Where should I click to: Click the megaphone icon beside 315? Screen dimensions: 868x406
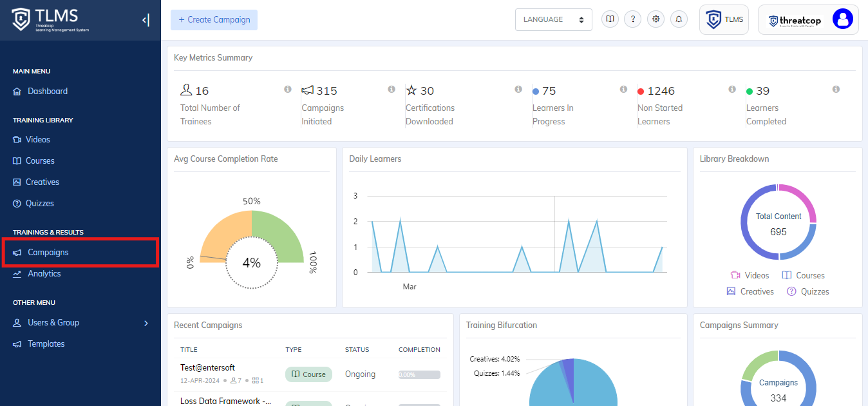click(308, 90)
